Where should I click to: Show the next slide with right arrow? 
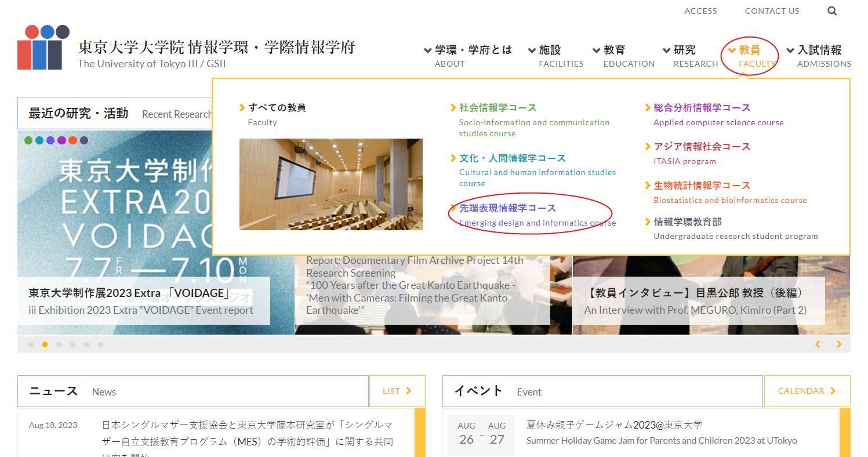tap(839, 344)
